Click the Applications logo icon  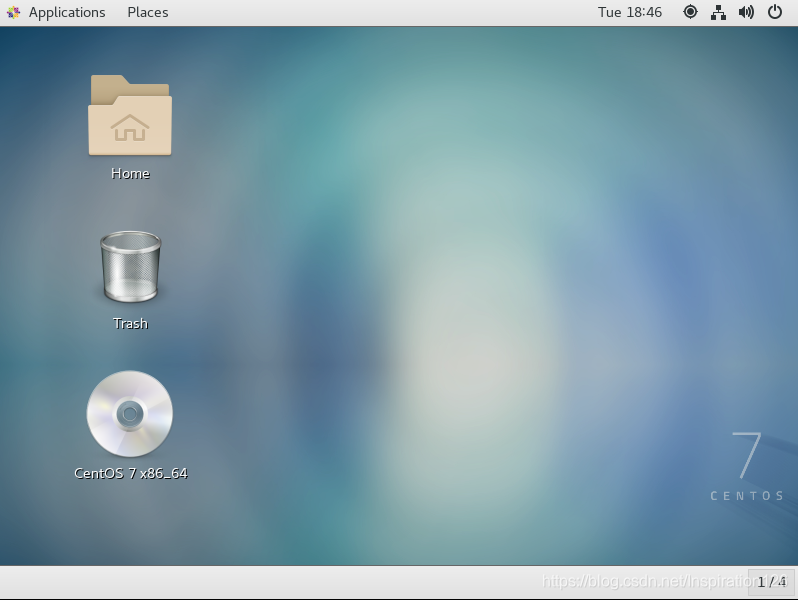(14, 12)
